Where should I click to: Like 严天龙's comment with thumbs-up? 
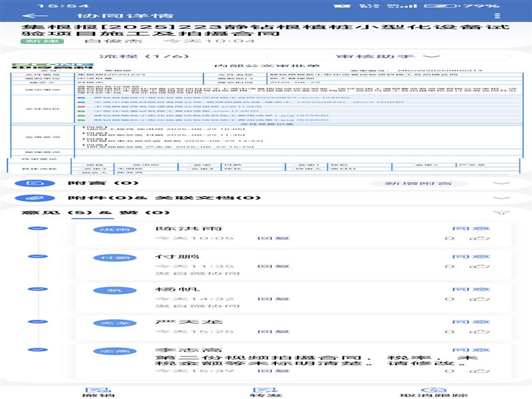point(481,331)
